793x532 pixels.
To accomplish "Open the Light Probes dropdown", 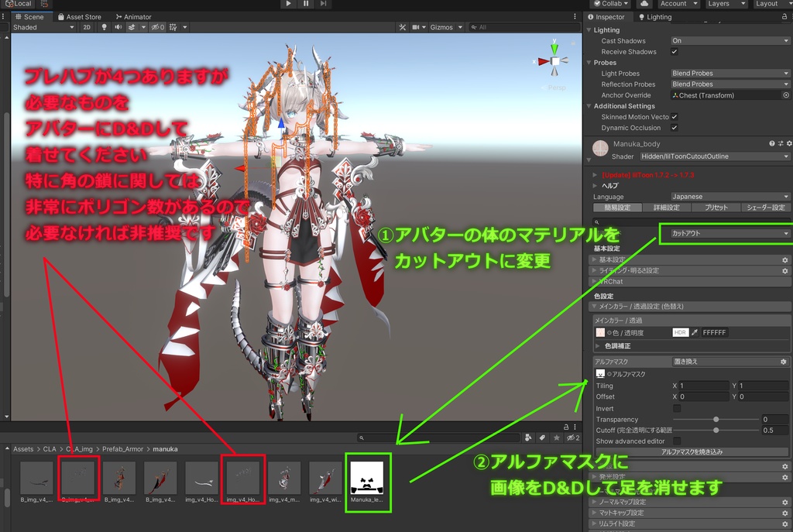I will 728,73.
